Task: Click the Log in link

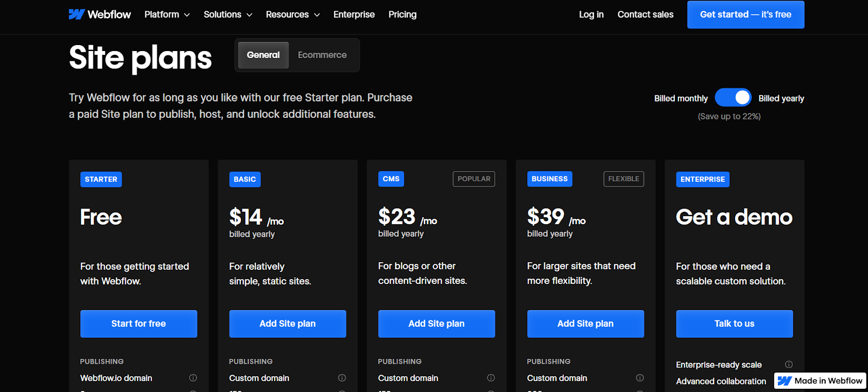Action: click(x=591, y=15)
